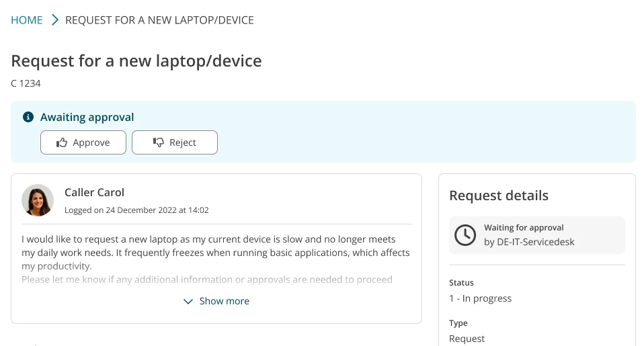This screenshot has width=644, height=346.
Task: Click the info icon beside Awaiting approval
Action: pos(28,117)
